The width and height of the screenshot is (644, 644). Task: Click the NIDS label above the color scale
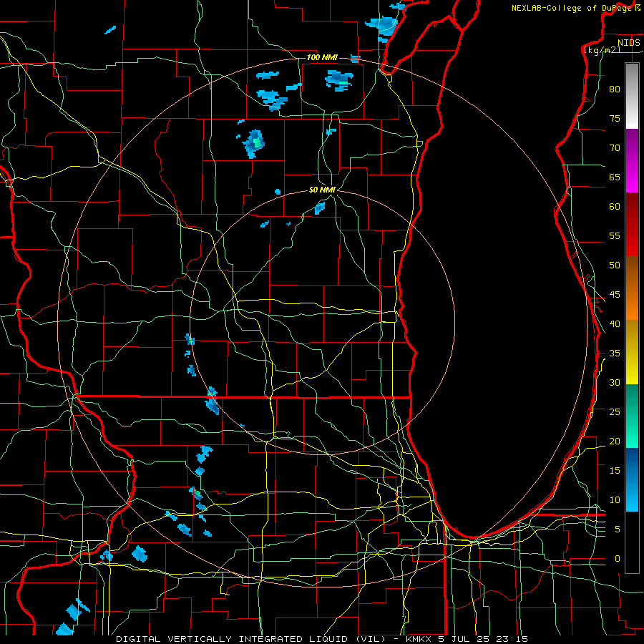(629, 43)
